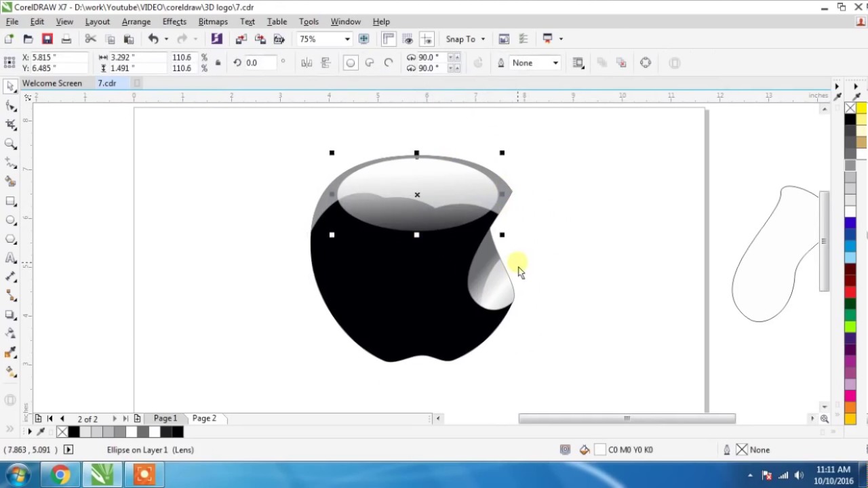The width and height of the screenshot is (868, 488).
Task: Open the outline width None dropdown
Action: pyautogui.click(x=555, y=63)
